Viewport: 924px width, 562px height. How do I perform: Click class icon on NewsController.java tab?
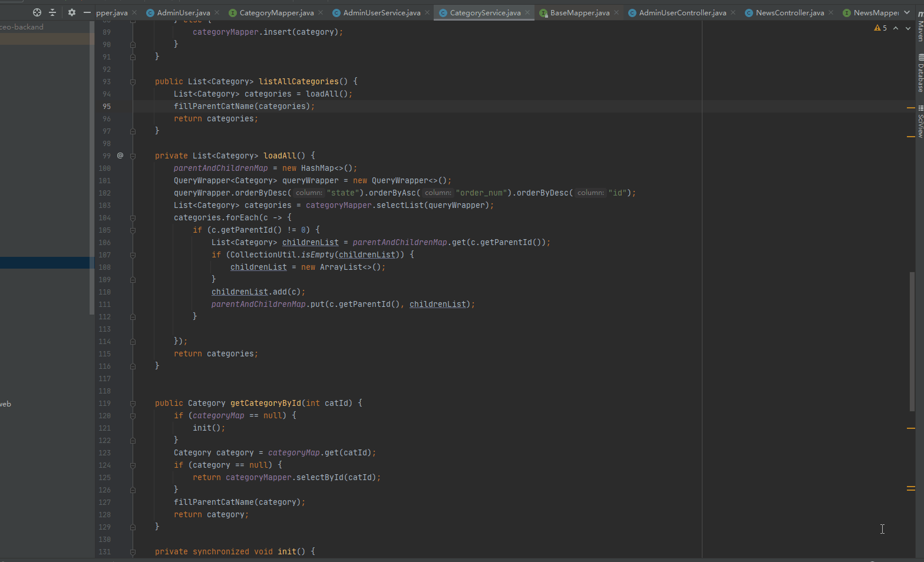(x=749, y=12)
